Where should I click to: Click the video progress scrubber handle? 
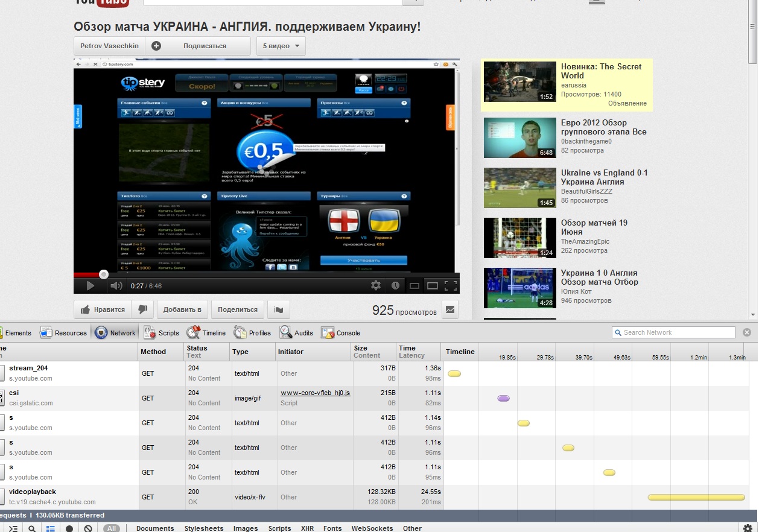(x=104, y=274)
